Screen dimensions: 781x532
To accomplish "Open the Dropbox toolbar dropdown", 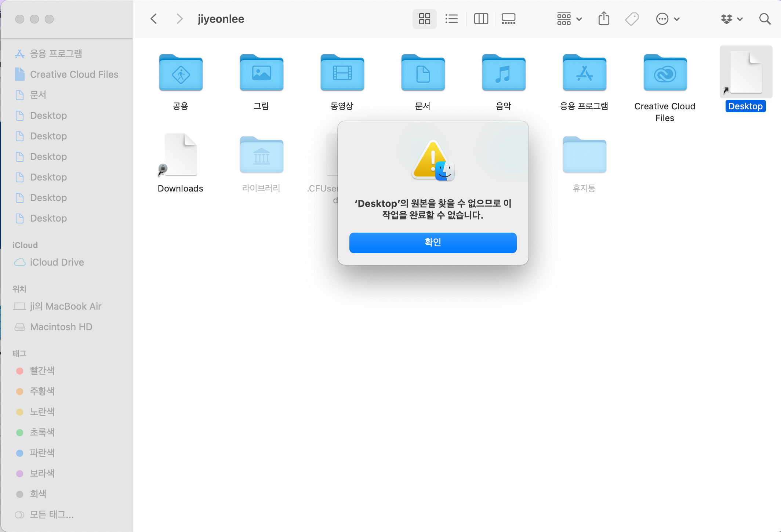I will [731, 19].
